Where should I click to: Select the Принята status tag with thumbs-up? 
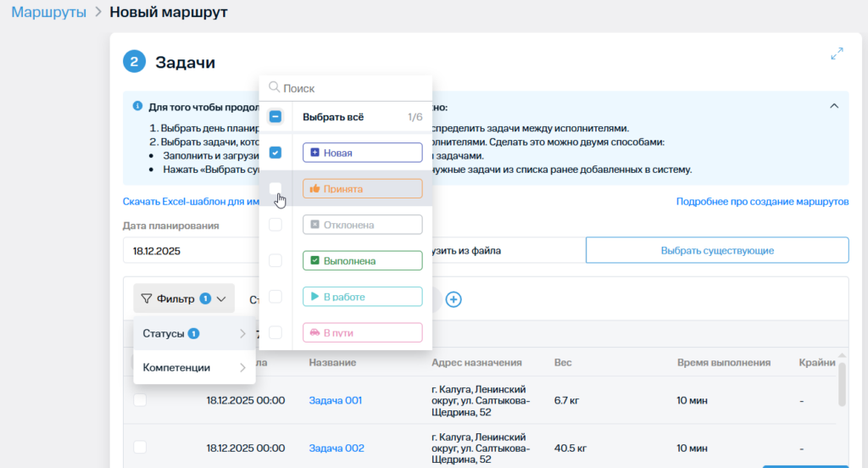[x=362, y=189]
